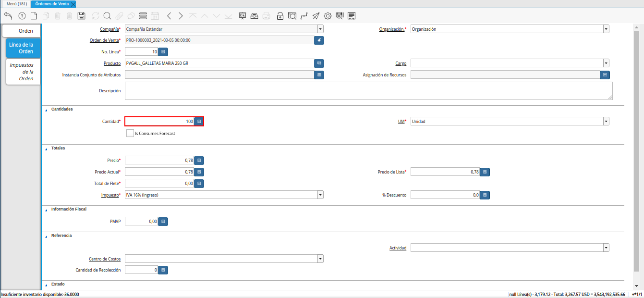Viewport: 644px width, 298px height.
Task: Open the calculator beside % Descuento
Action: coord(485,195)
